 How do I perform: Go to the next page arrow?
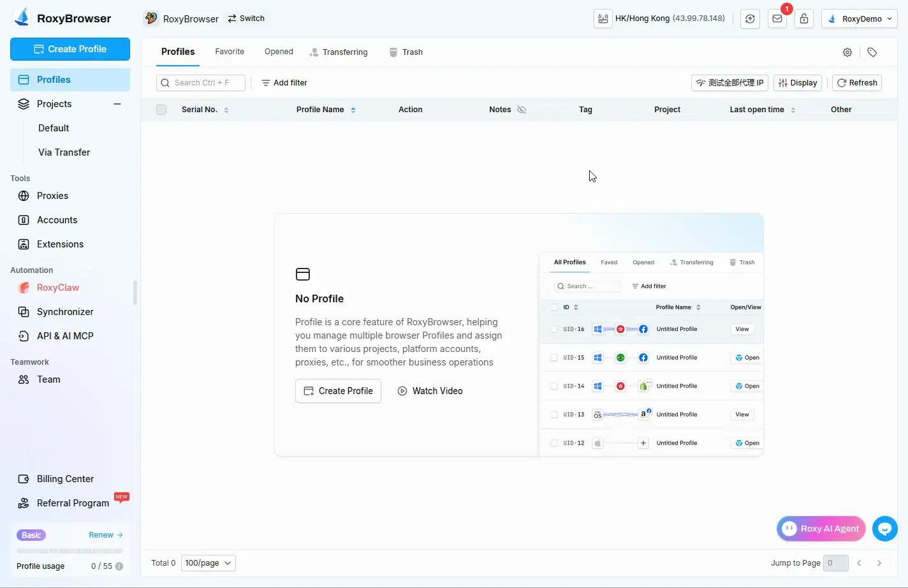879,563
